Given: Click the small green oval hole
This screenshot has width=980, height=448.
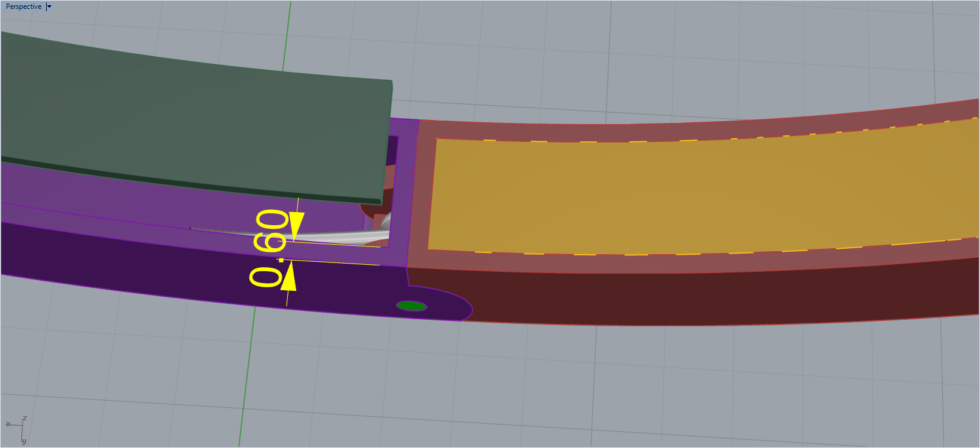Looking at the screenshot, I should point(411,306).
